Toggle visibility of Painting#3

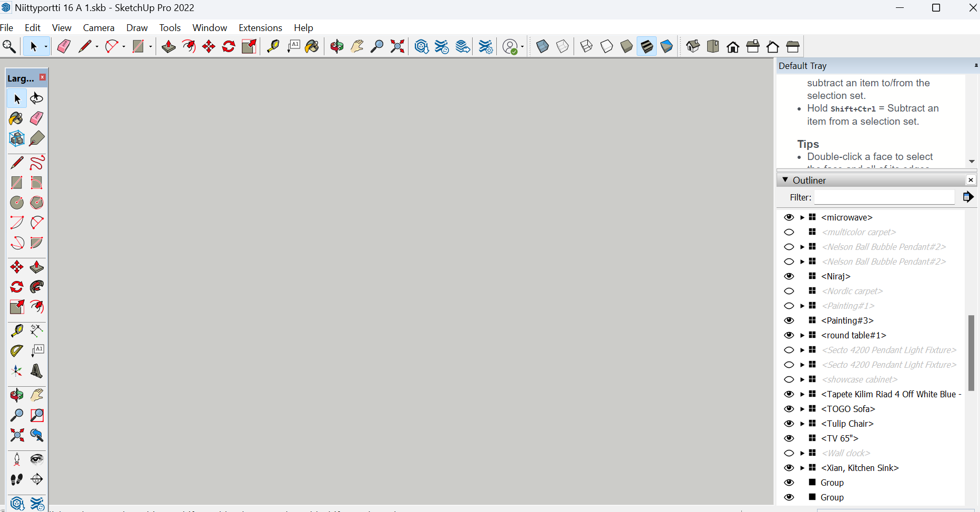[789, 320]
